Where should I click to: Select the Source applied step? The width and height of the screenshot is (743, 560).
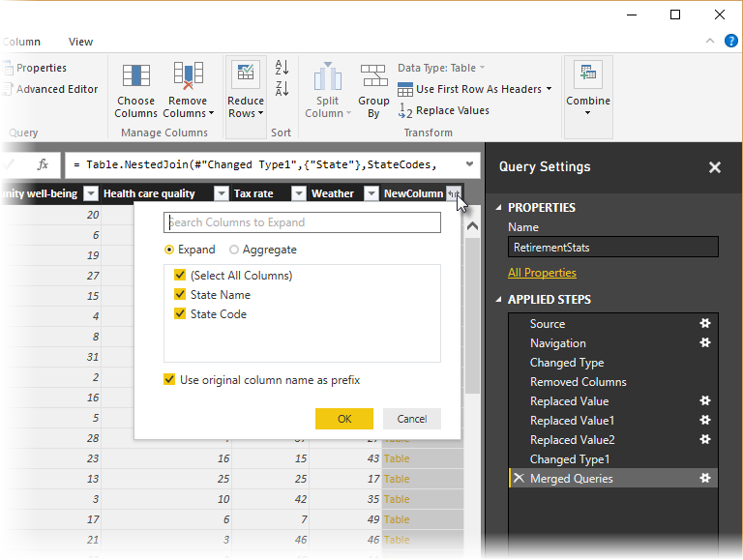pos(548,324)
